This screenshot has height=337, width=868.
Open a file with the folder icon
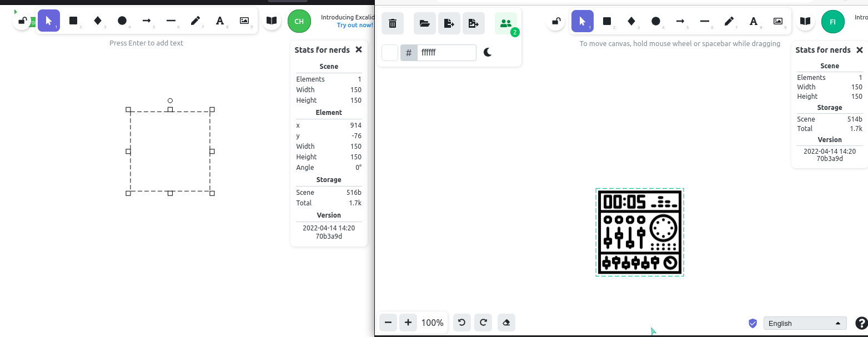click(424, 23)
